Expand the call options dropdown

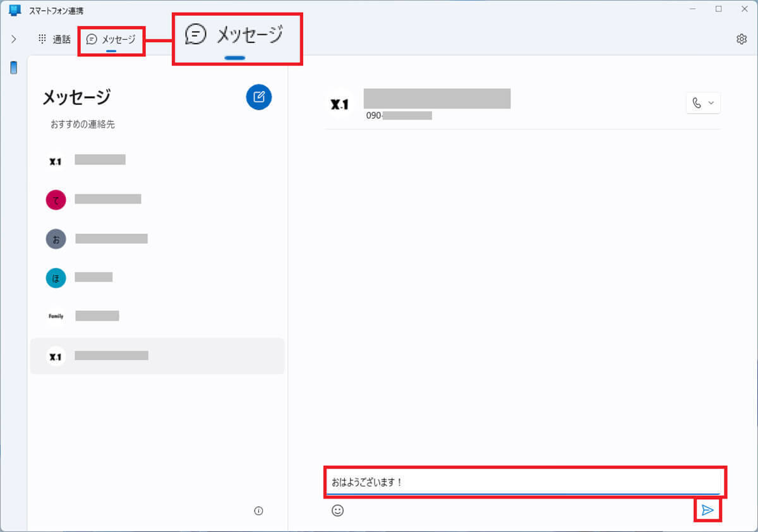[x=703, y=103]
